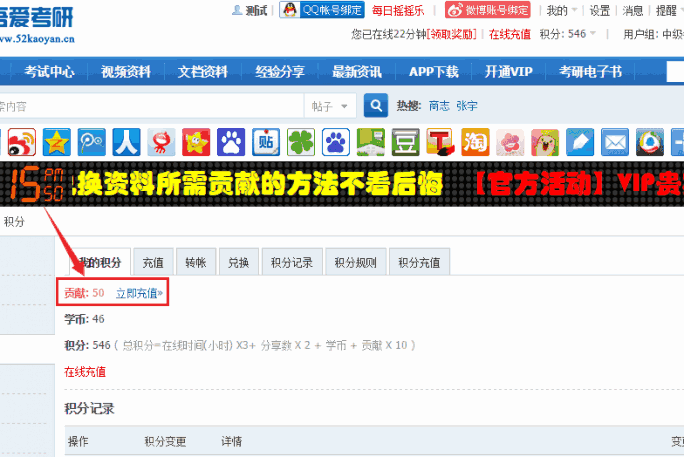Share to Qzone with the yellow star icon

[56, 141]
